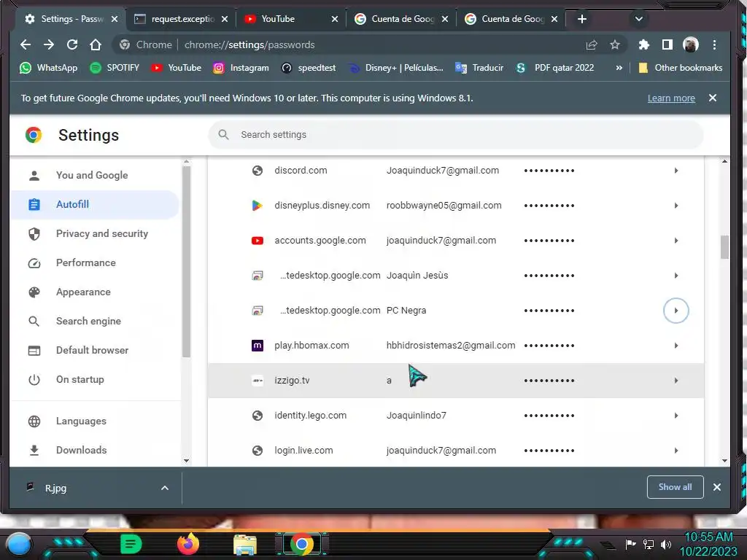The height and width of the screenshot is (560, 747).
Task: Expand Joaquìn Jesùs password entry arrow
Action: coord(676,276)
